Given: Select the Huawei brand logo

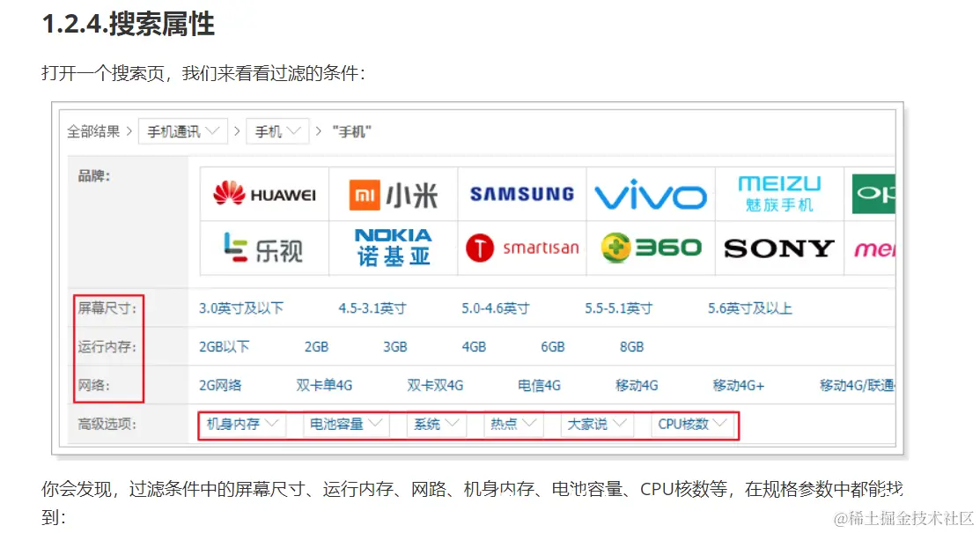Looking at the screenshot, I should (x=264, y=194).
